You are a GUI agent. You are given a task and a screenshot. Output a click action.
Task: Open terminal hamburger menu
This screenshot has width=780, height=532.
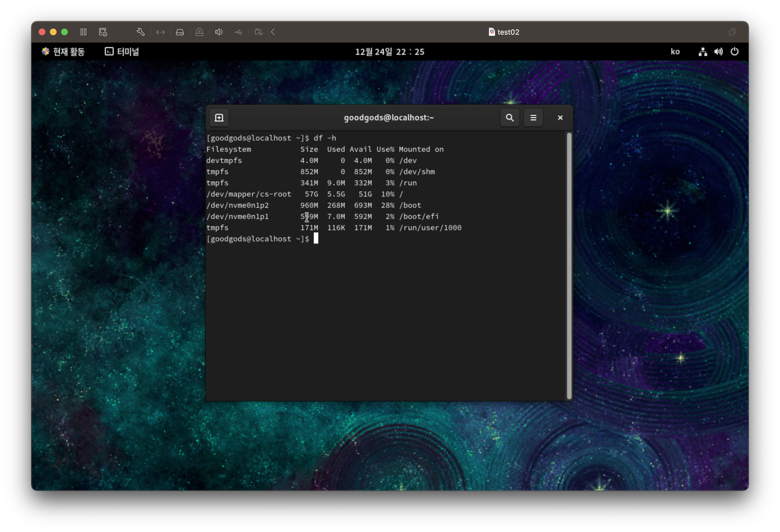coord(533,118)
